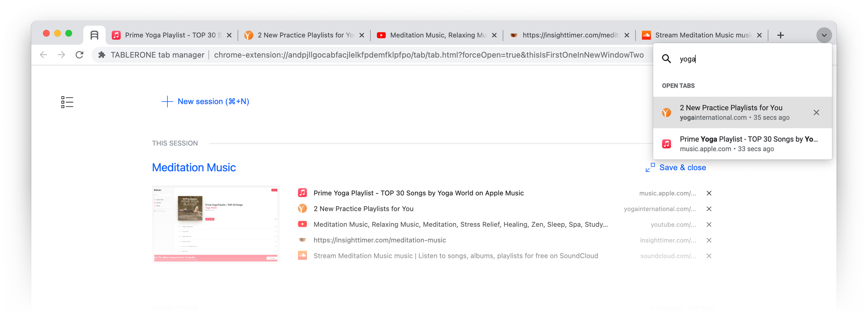Click yogainternational.com/... domain text
The height and width of the screenshot is (326, 868).
(x=660, y=209)
